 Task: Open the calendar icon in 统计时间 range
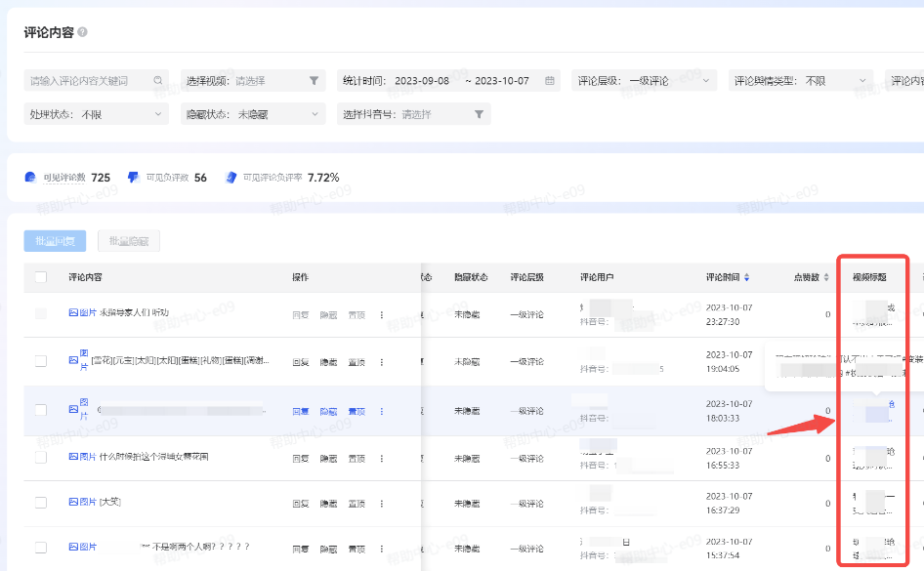pos(549,80)
